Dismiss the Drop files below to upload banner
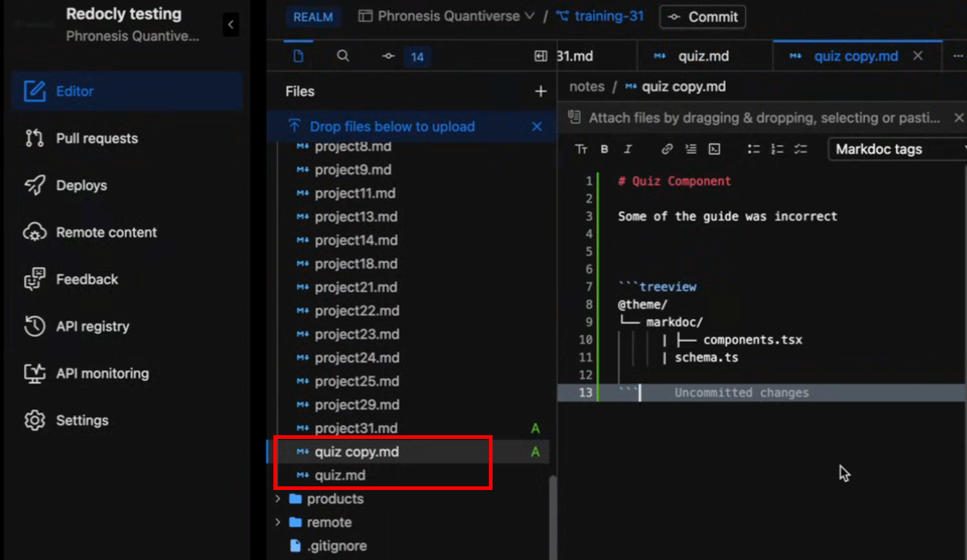The height and width of the screenshot is (560, 967). click(x=536, y=127)
